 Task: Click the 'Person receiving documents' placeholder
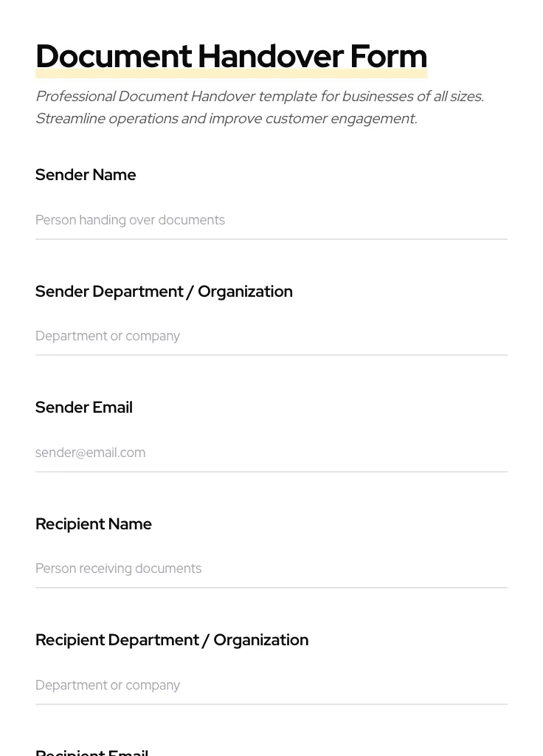click(x=118, y=568)
